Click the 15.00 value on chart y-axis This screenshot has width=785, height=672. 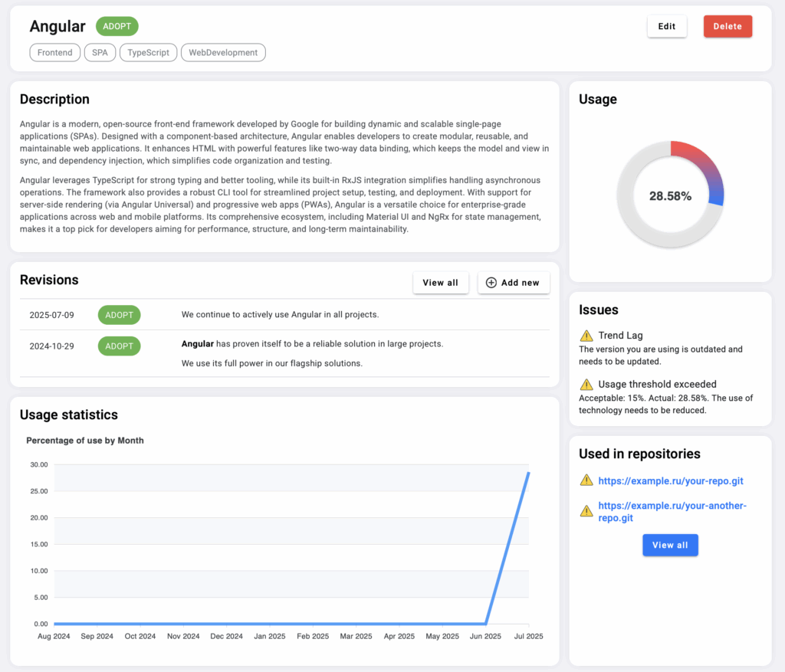(39, 544)
